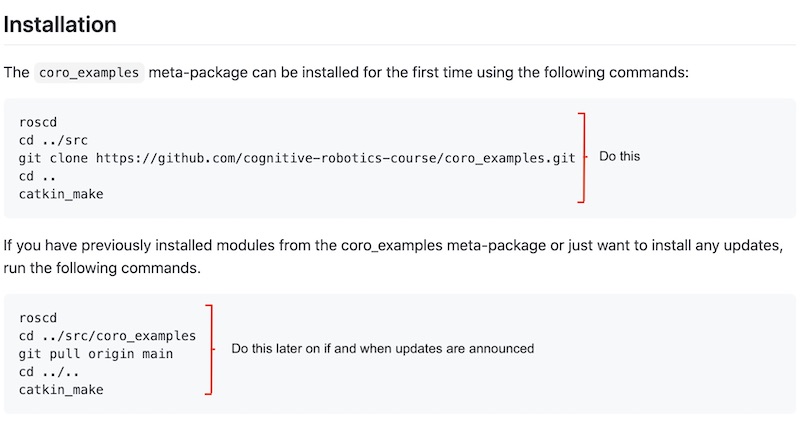Click the "Do this later on" annotation
Viewport: 800px width, 431px height.
[x=382, y=349]
